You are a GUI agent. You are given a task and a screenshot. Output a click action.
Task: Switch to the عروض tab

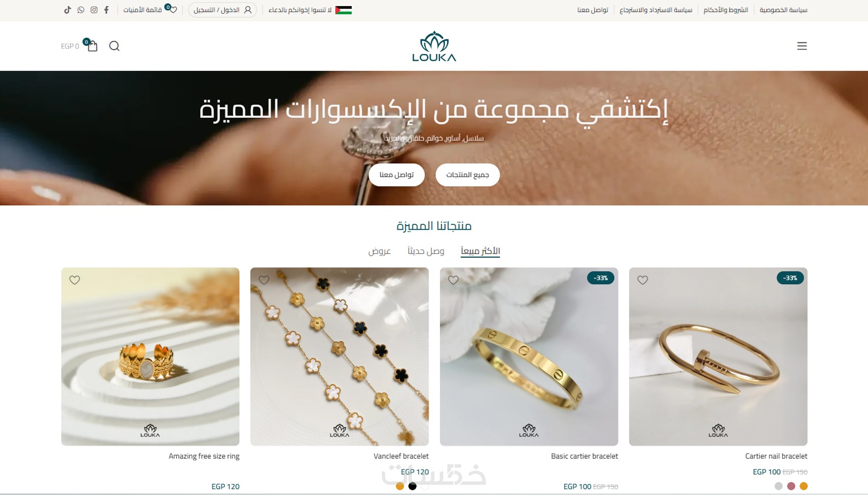(x=379, y=251)
